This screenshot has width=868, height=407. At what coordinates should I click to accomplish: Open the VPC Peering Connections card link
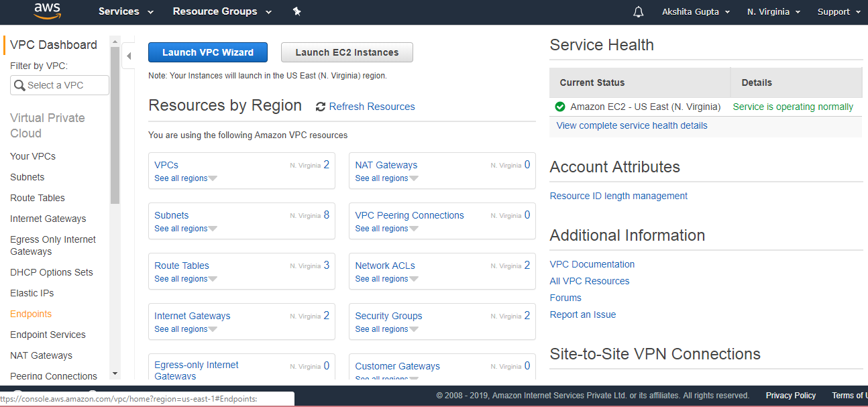click(x=410, y=215)
